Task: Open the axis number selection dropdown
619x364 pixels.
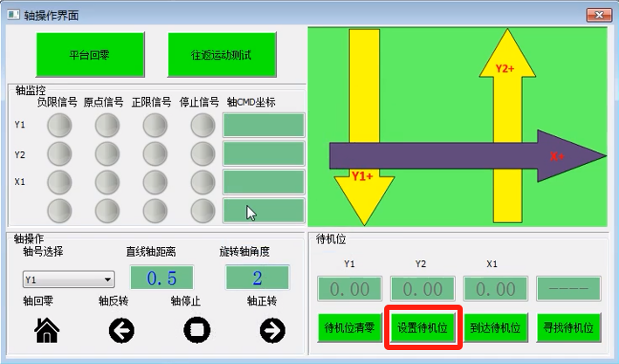Action: [68, 280]
